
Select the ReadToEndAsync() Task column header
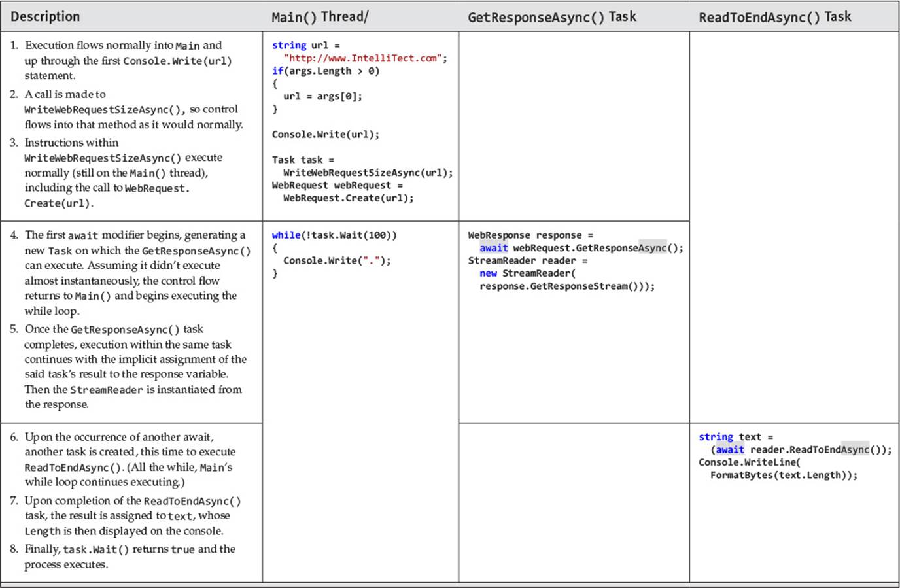tap(774, 17)
